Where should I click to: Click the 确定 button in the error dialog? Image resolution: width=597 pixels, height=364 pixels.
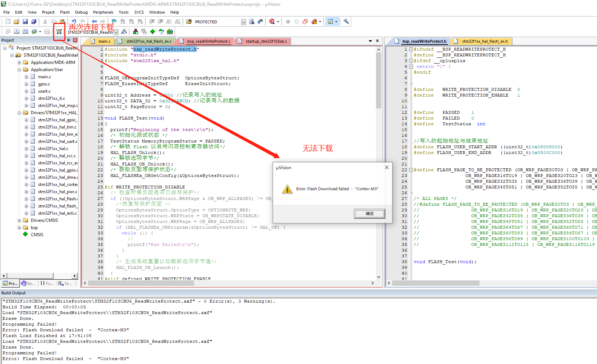tap(369, 213)
